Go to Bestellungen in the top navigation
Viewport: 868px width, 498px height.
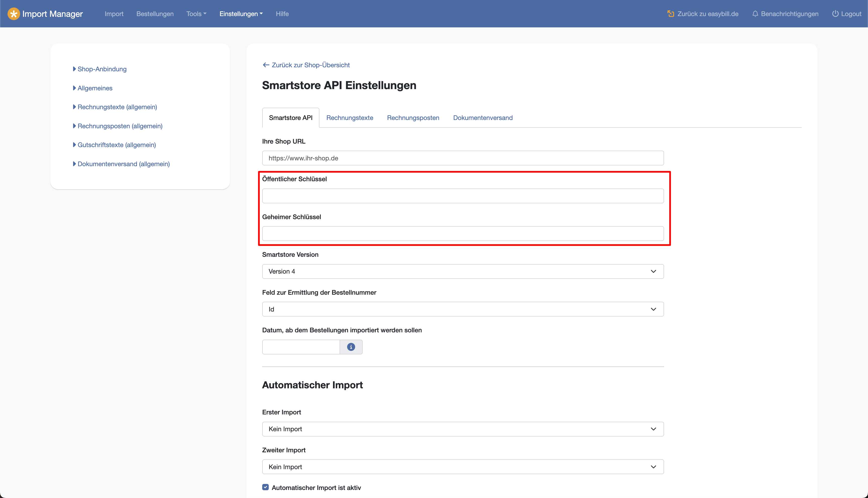point(155,14)
